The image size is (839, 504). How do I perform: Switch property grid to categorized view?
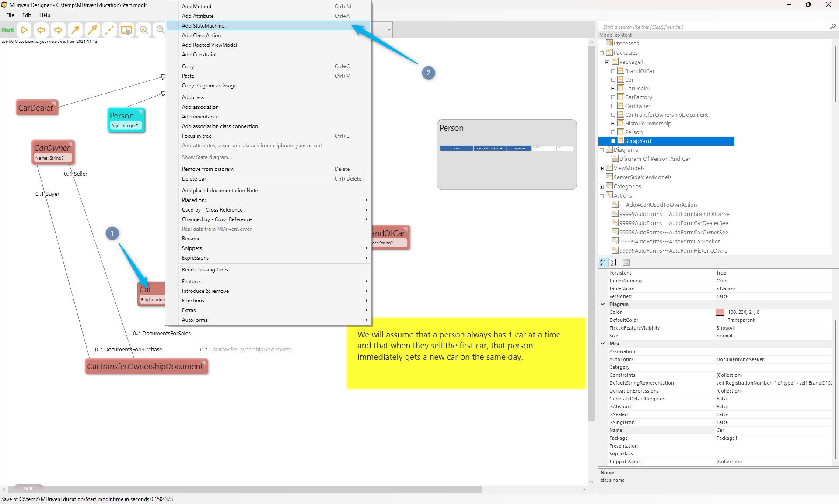pos(604,263)
